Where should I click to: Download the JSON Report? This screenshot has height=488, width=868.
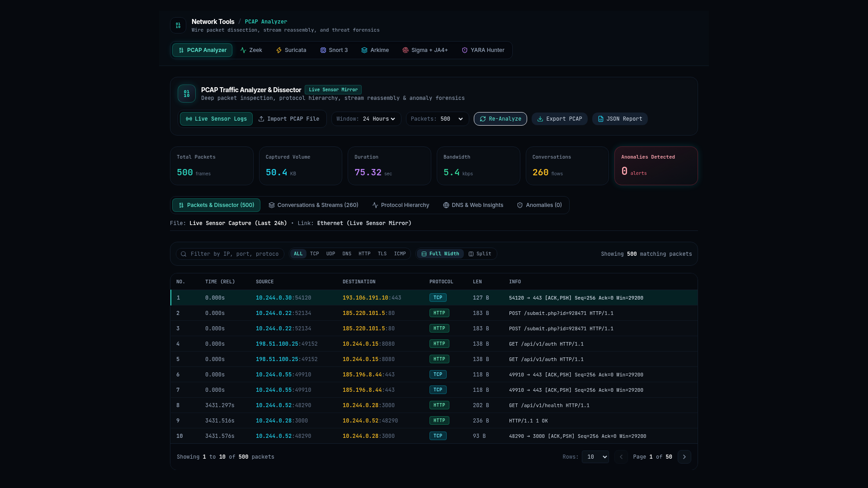(620, 119)
